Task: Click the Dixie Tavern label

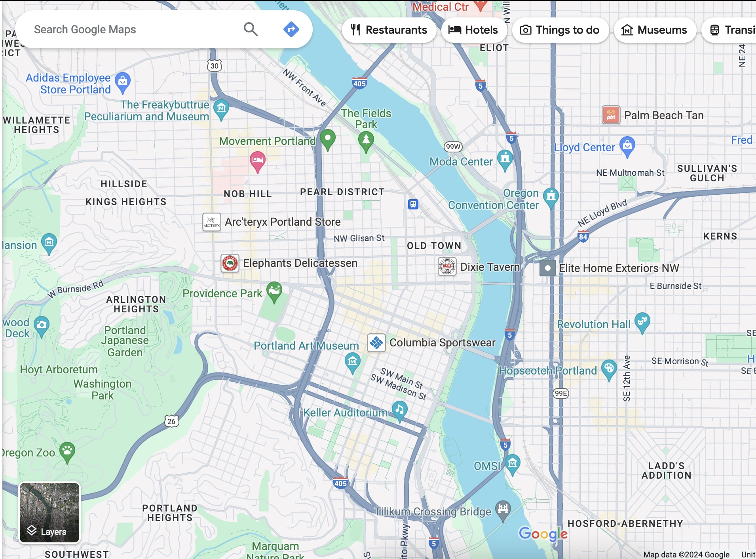Action: pyautogui.click(x=490, y=267)
